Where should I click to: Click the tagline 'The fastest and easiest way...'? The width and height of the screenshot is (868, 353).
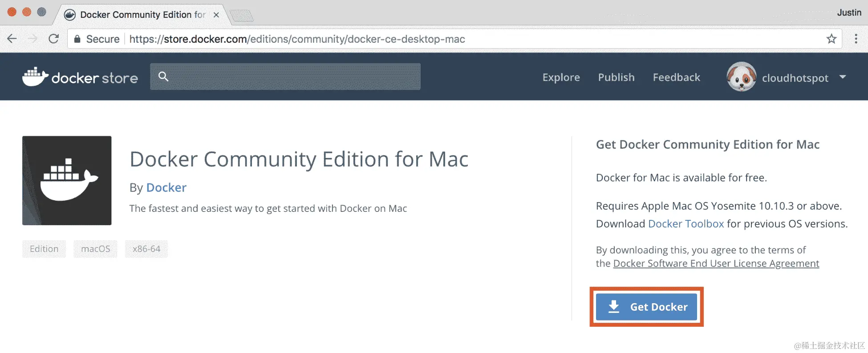click(268, 208)
